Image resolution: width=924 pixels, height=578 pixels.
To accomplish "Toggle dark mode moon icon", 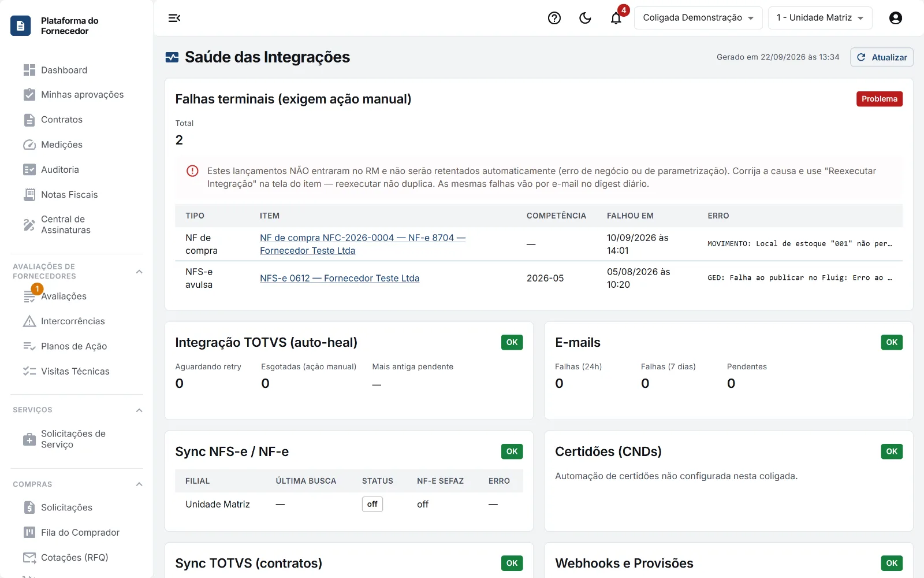I will 585,18.
